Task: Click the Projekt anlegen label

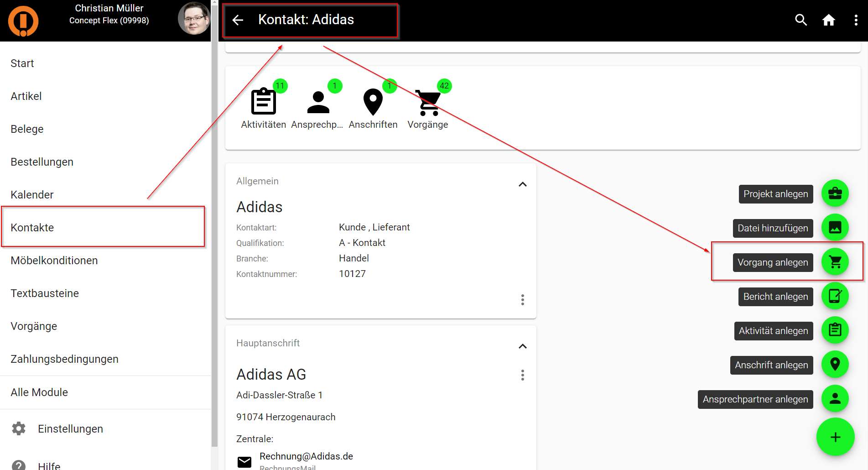Action: tap(775, 194)
